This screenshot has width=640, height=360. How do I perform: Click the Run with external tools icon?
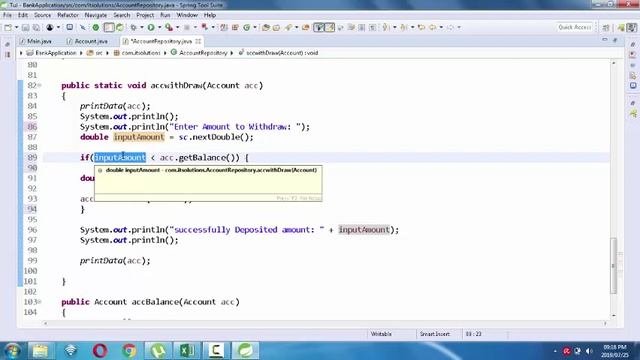tap(169, 27)
